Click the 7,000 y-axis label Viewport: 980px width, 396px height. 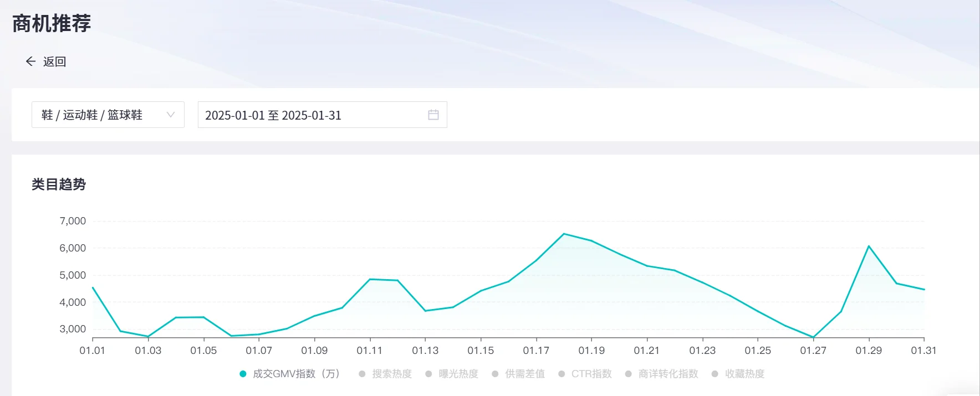point(73,221)
